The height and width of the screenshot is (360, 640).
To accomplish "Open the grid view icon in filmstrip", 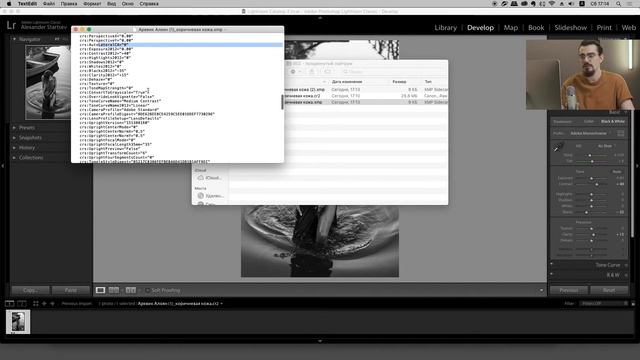I will coord(36,304).
